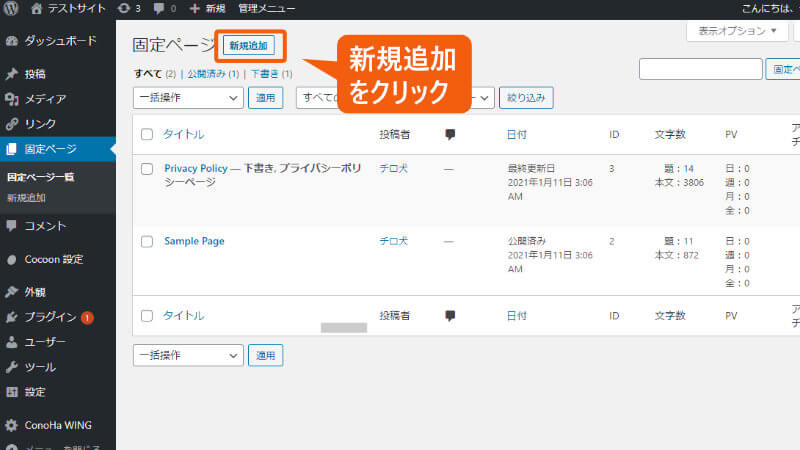Open the bottom 一括操作 bulk actions dropdown

point(188,355)
